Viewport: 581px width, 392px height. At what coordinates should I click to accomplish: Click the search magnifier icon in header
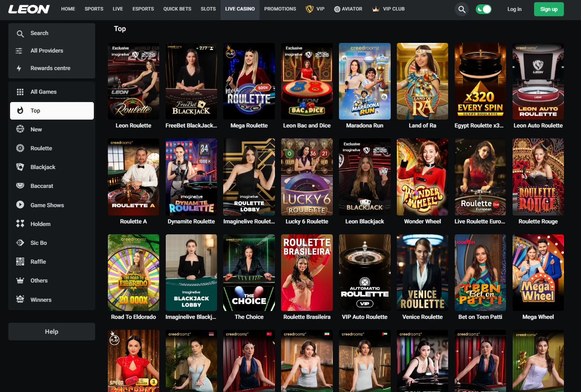461,9
